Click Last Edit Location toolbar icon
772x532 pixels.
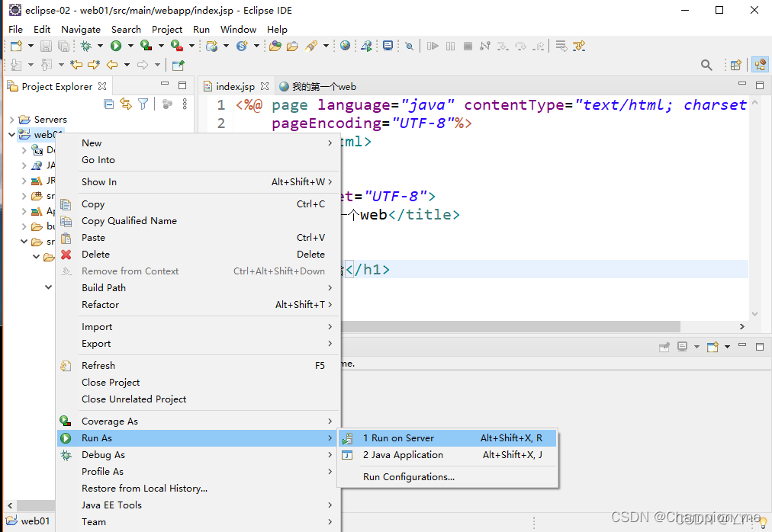(x=76, y=65)
